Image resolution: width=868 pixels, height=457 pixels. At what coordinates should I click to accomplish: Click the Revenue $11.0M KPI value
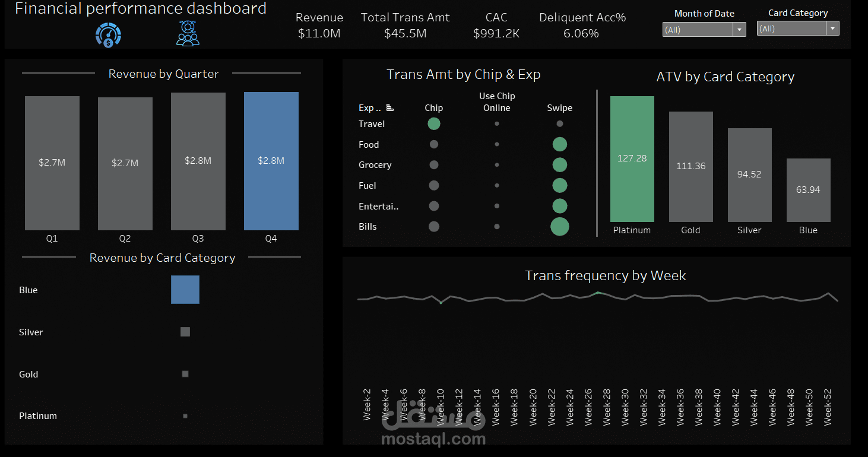[319, 33]
